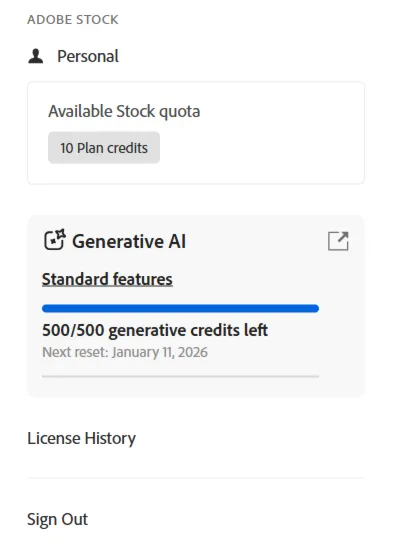
Task: Select Sign Out
Action: (58, 519)
